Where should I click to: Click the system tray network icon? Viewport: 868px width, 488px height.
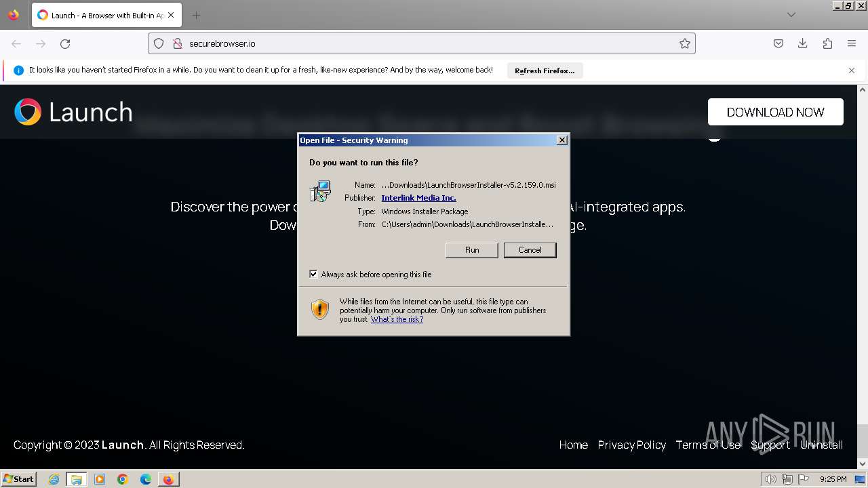tap(787, 479)
